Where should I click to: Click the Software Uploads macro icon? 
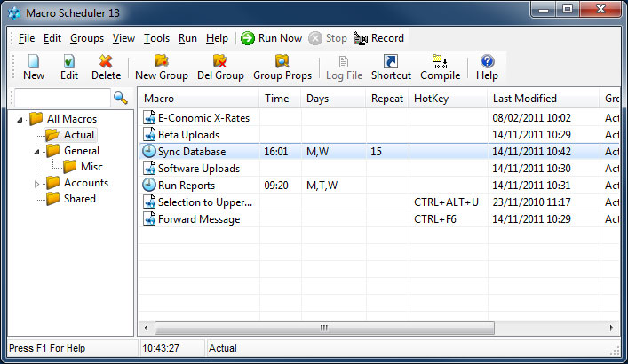pos(149,168)
